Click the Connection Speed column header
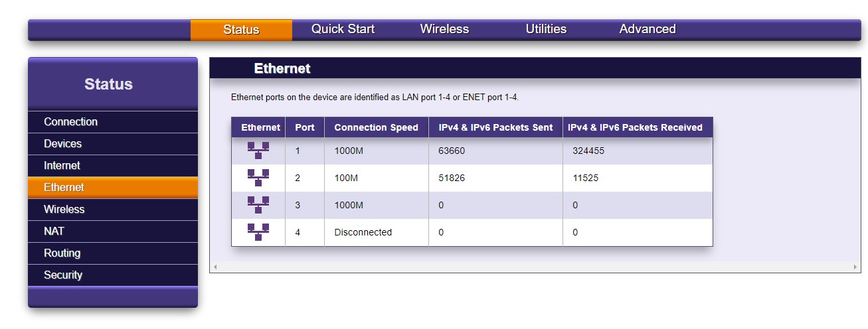Viewport: 868px width, 329px height. 376,127
